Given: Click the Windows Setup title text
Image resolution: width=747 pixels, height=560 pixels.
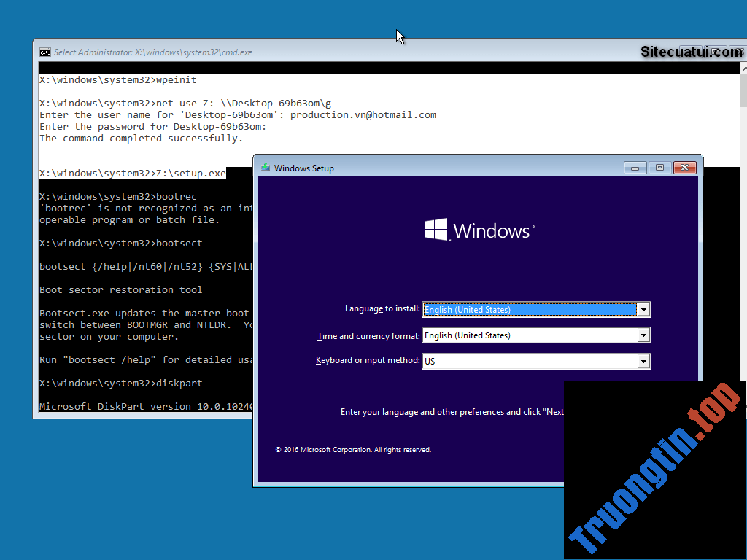Looking at the screenshot, I should (303, 168).
